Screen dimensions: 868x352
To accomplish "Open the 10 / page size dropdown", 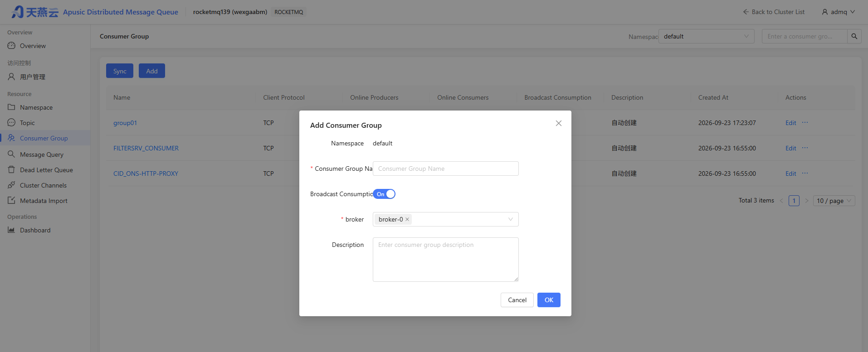I will [834, 201].
